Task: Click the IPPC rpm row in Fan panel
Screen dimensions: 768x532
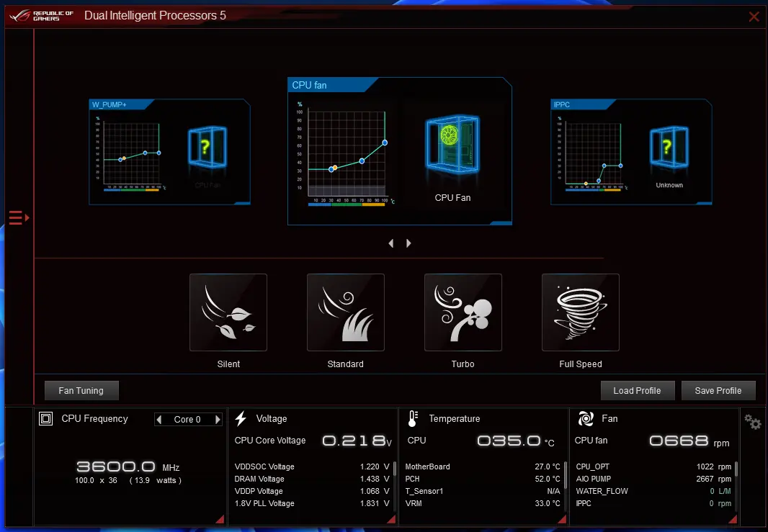Action: 653,503
